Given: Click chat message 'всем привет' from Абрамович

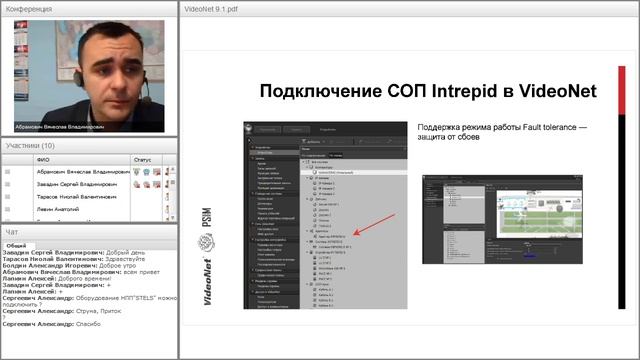Looking at the screenshot, I should 141,272.
